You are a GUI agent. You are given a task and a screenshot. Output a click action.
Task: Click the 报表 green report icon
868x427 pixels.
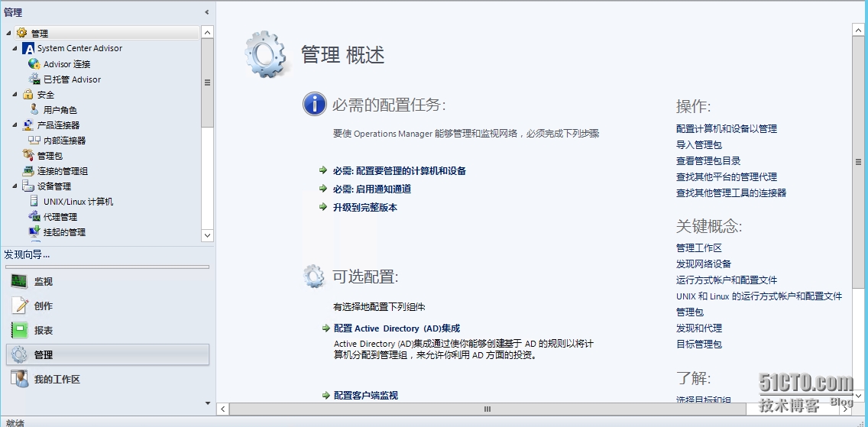click(19, 330)
